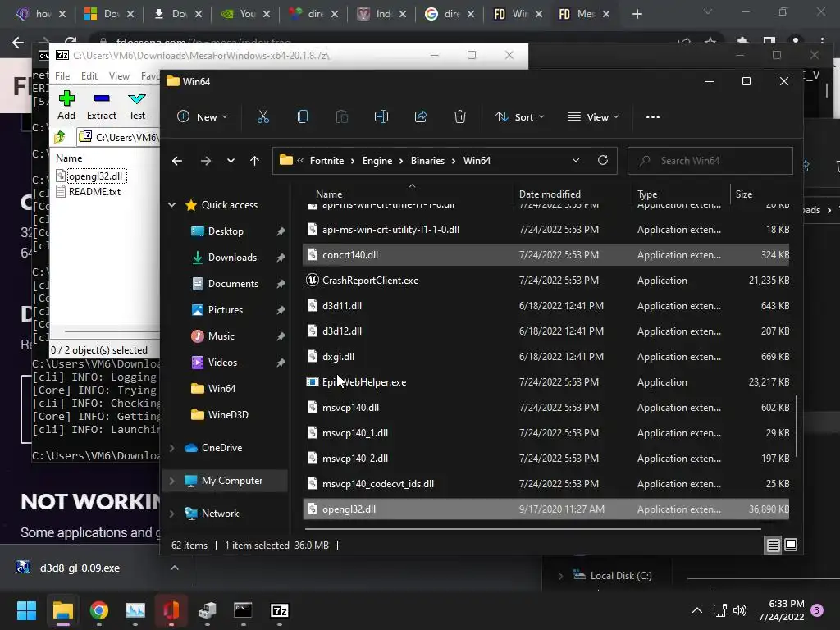Image resolution: width=840 pixels, height=630 pixels.
Task: Open Command Prompt from the taskbar
Action: (243, 610)
